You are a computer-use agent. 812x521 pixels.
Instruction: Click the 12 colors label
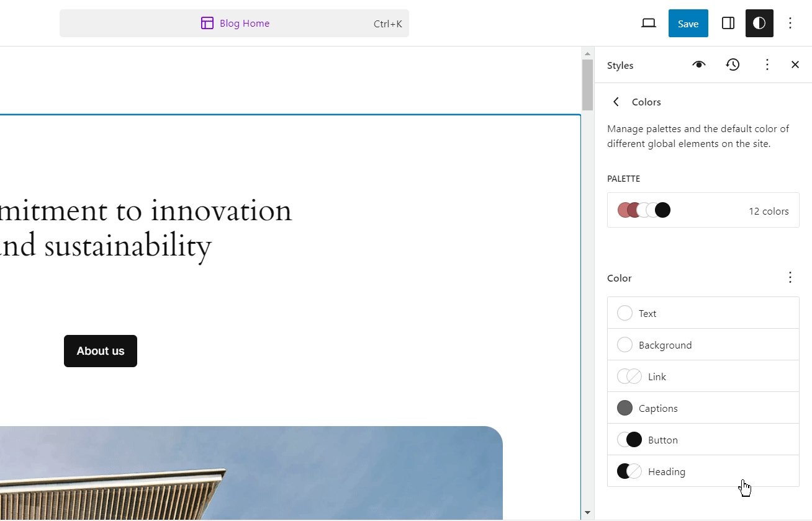(x=769, y=211)
